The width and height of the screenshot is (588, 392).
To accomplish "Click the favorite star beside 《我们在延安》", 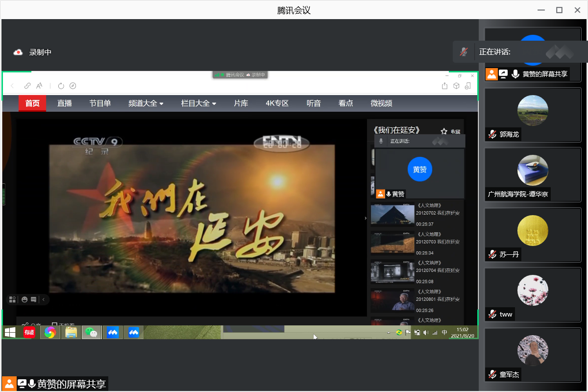I will coord(444,131).
